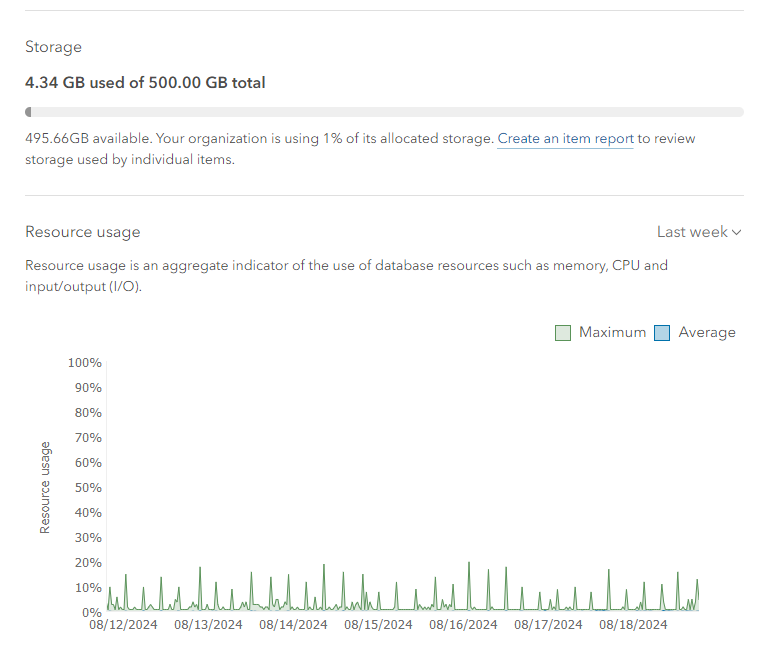
Task: Click the 08/14/2024 axis date label
Action: [x=293, y=625]
